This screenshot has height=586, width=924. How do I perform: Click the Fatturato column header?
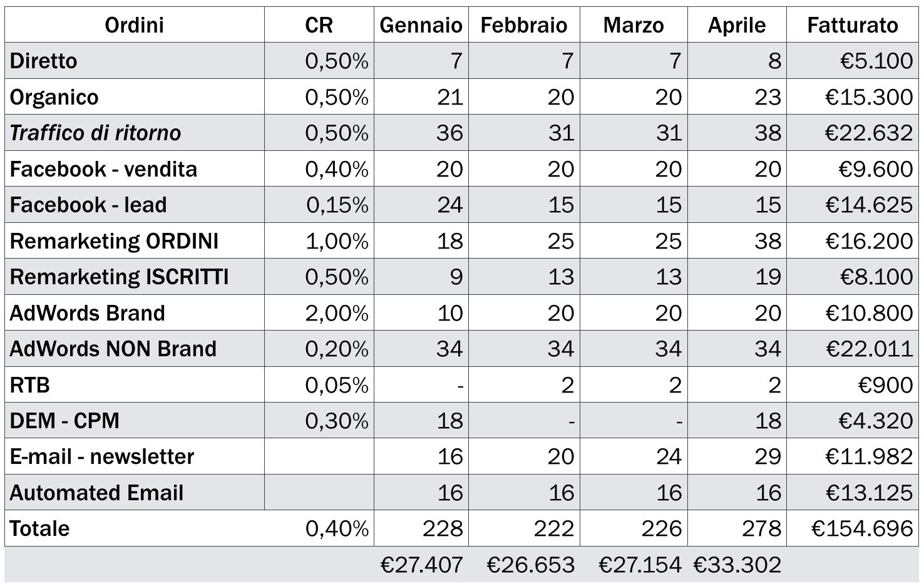coord(853,25)
